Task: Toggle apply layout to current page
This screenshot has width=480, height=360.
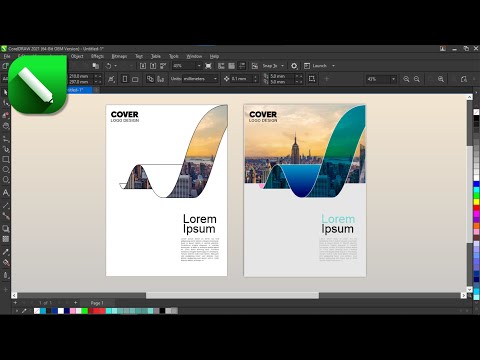Action: point(161,79)
